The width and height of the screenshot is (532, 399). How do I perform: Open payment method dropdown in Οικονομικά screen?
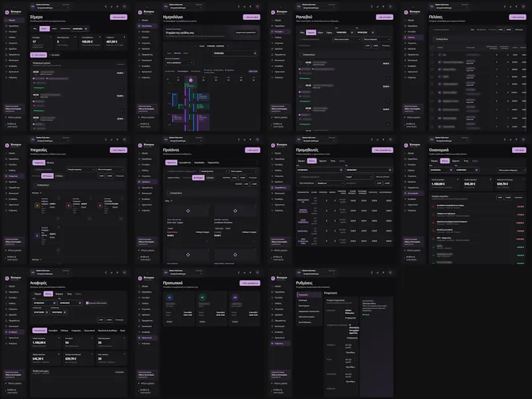511,170
